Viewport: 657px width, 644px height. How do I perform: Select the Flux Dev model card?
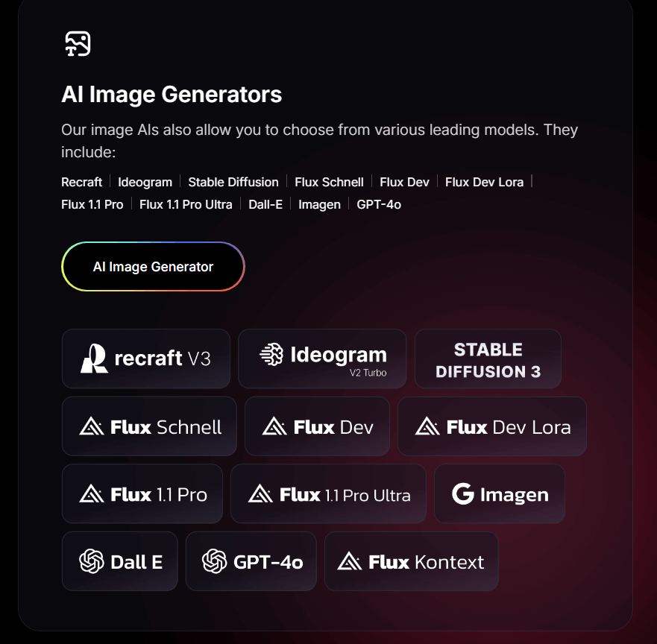(317, 426)
